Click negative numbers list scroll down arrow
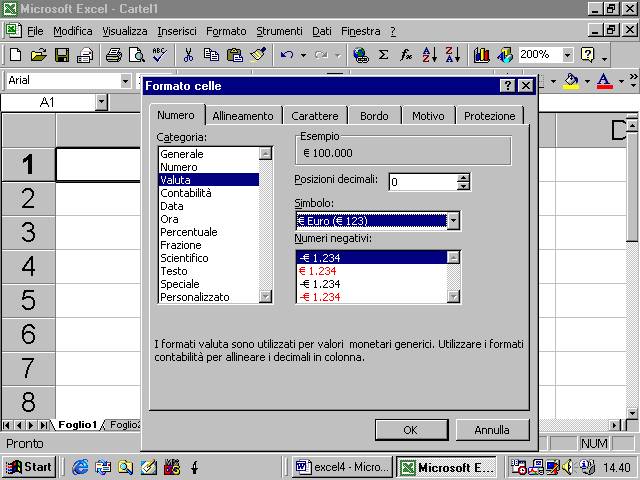The height and width of the screenshot is (480, 640). 453,296
